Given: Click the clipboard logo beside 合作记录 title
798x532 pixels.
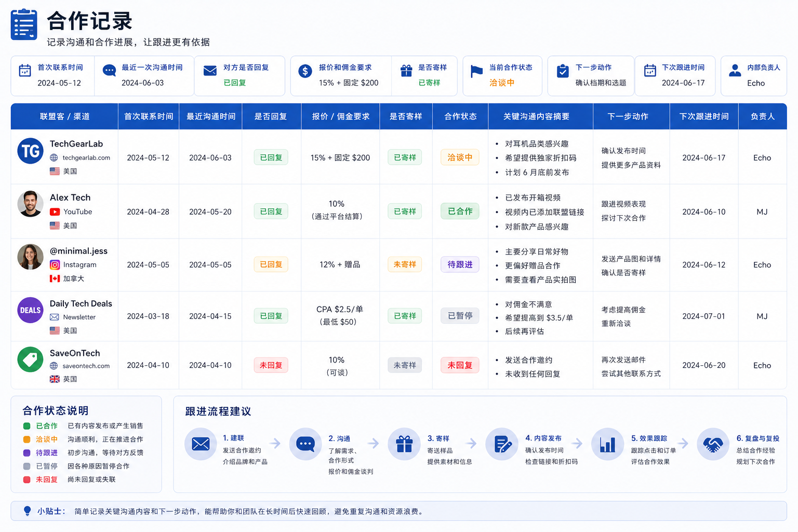Looking at the screenshot, I should pos(24,24).
